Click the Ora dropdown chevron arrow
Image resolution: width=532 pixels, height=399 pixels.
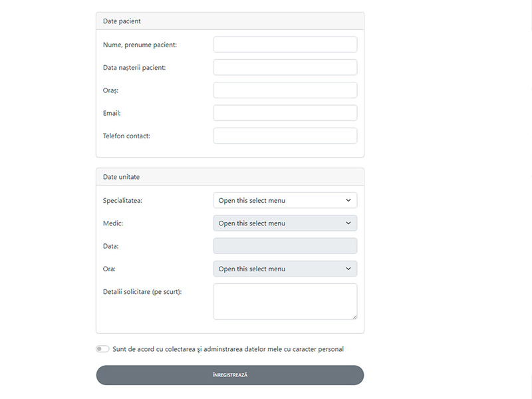(348, 269)
